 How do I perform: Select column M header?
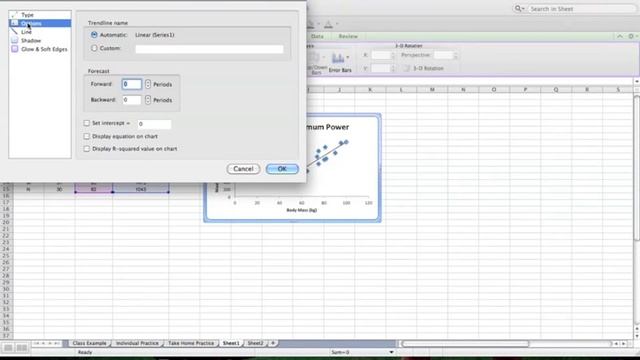coord(432,89)
